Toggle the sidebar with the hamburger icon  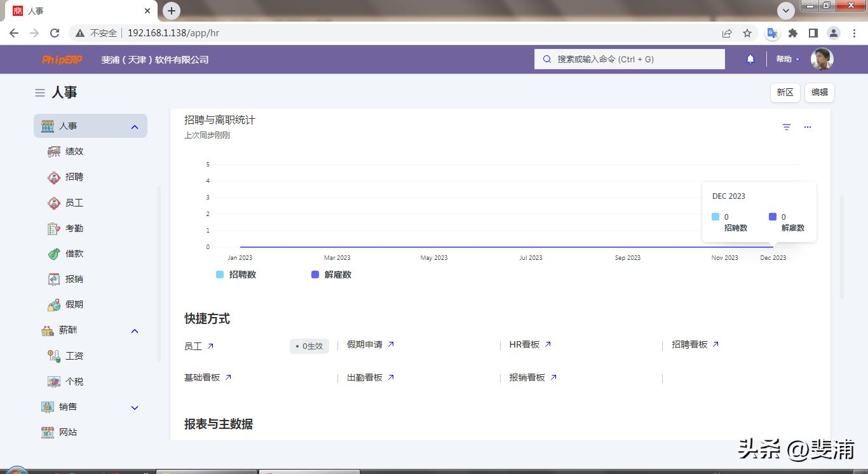tap(39, 92)
